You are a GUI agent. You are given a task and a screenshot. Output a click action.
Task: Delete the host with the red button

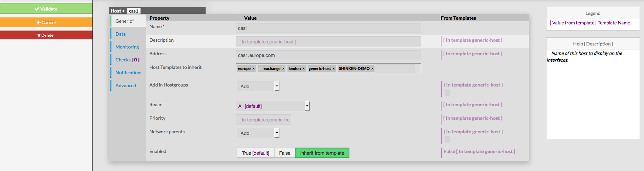click(46, 35)
